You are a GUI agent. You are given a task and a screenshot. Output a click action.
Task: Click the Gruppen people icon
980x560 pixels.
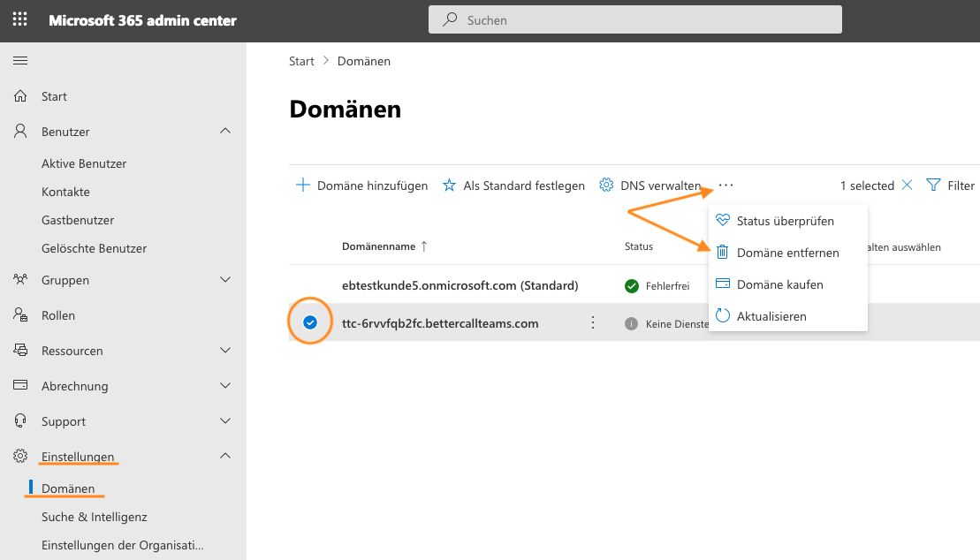pos(20,279)
